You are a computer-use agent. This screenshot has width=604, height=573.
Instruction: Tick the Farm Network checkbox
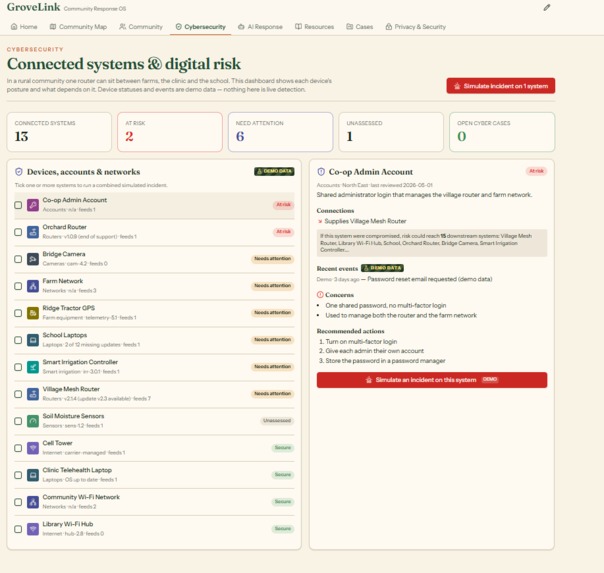(x=18, y=286)
